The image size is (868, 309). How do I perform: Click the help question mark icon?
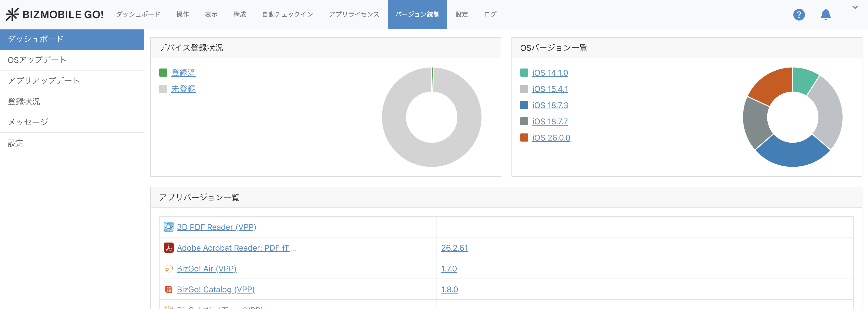click(x=799, y=14)
